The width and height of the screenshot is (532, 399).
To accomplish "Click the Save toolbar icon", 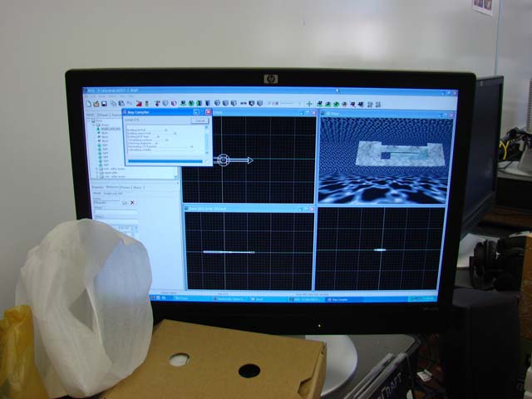I will [103, 103].
